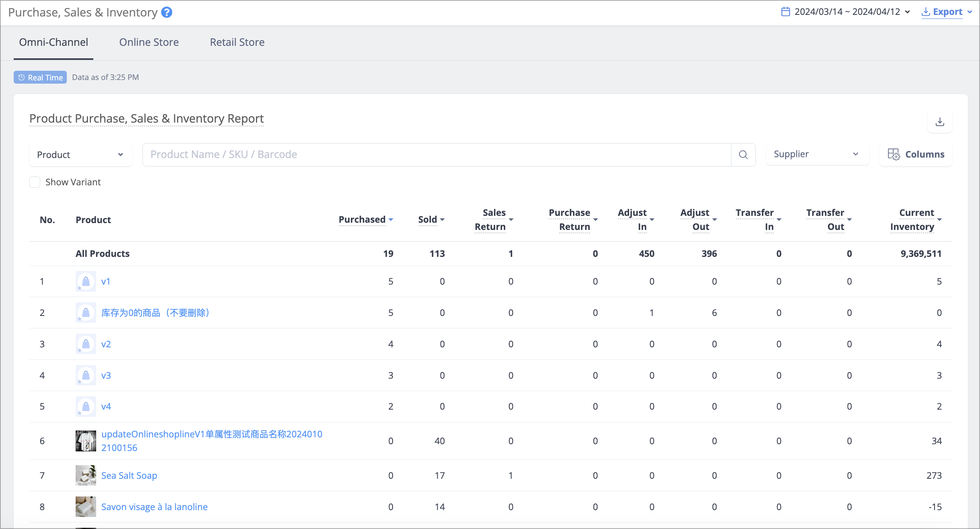Open the Columns settings
980x529 pixels.
916,154
